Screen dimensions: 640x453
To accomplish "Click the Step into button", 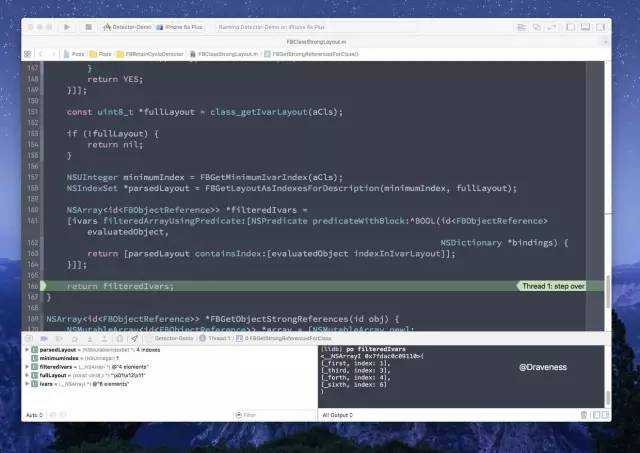I will (x=89, y=338).
